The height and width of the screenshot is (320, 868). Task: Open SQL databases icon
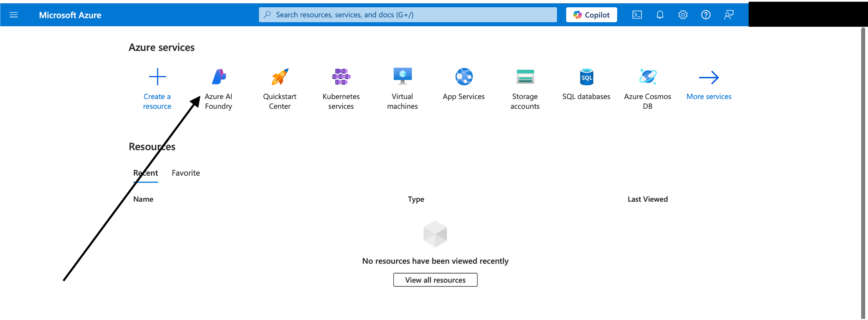[586, 77]
